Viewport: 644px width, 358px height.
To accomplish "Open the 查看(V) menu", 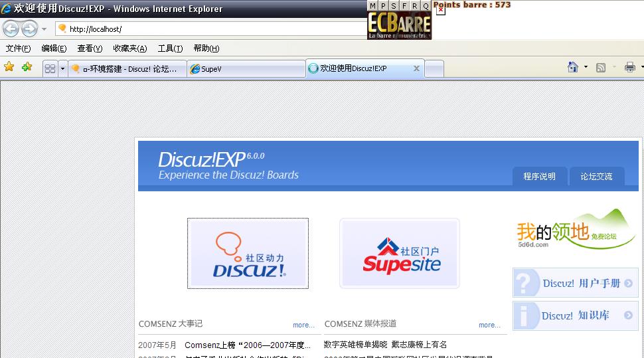I will 90,48.
